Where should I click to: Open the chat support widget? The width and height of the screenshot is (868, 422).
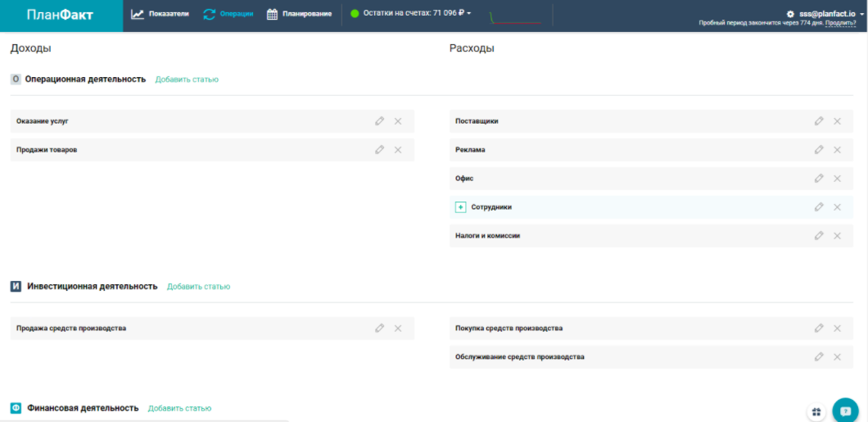pos(845,411)
